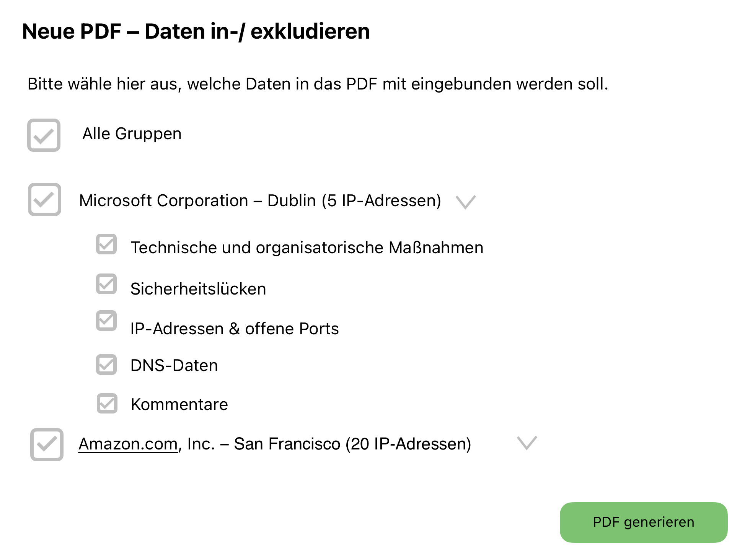This screenshot has height=560, width=750.
Task: Click the IP-Adressen & offene Ports label
Action: pos(235,329)
